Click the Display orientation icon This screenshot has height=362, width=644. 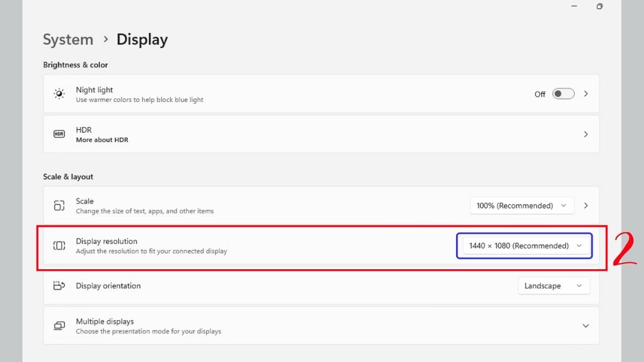point(59,286)
